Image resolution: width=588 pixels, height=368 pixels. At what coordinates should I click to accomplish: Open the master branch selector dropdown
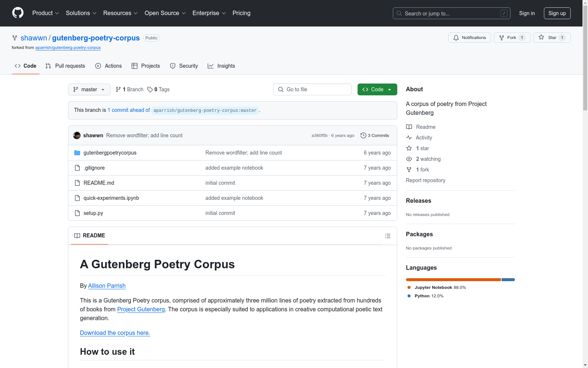(x=89, y=89)
